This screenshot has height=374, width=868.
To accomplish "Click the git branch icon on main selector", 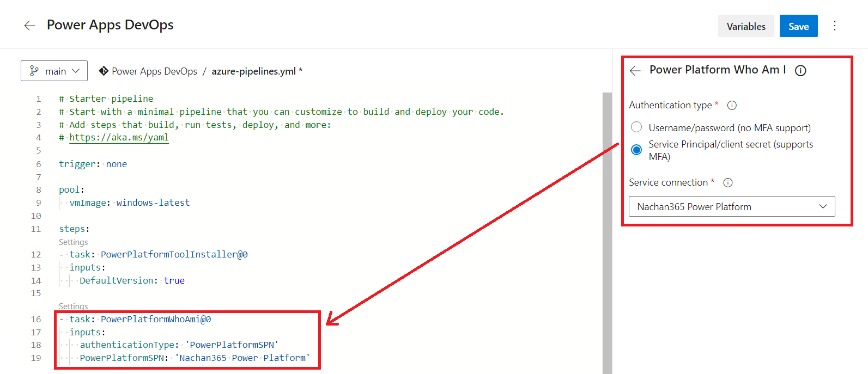I will point(34,71).
